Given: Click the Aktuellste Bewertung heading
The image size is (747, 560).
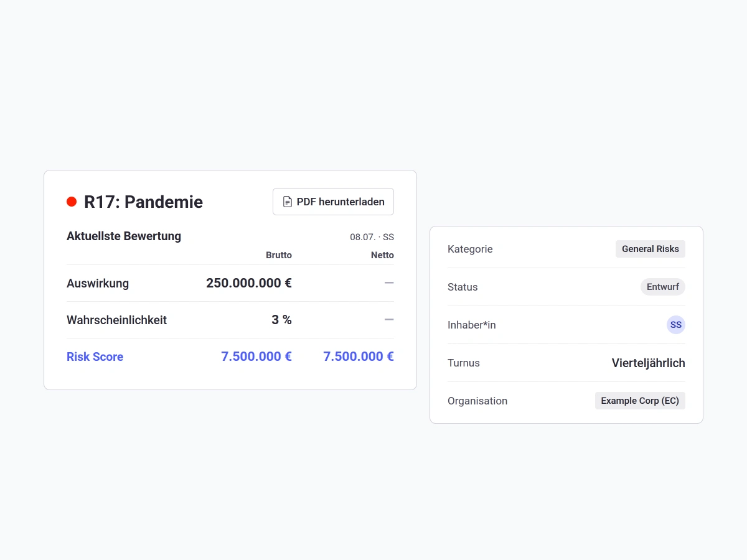Looking at the screenshot, I should [124, 236].
